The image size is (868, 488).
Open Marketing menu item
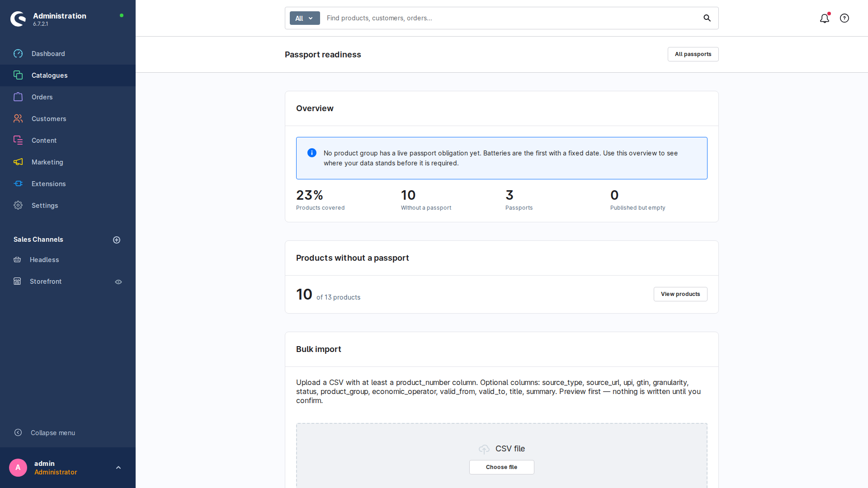(68, 162)
